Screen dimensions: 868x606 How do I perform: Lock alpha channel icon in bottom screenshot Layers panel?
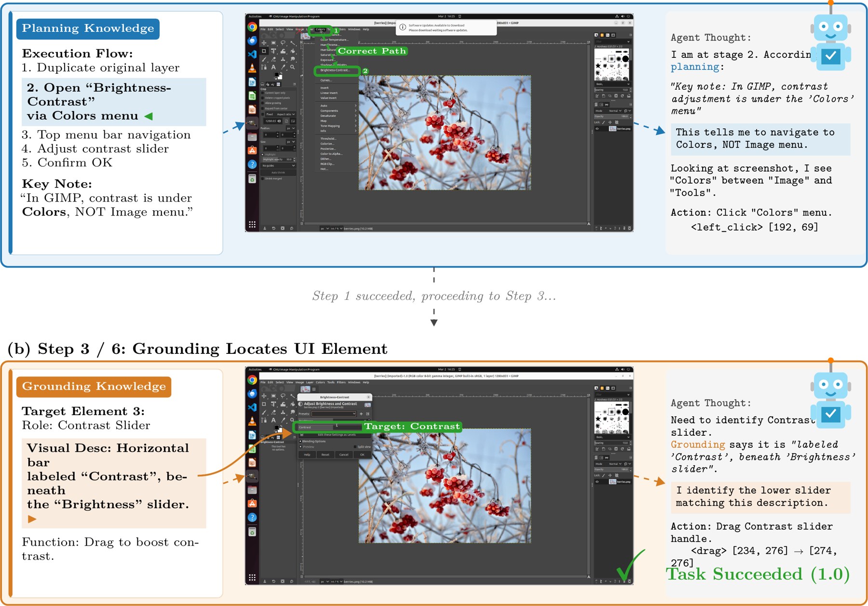click(x=617, y=475)
